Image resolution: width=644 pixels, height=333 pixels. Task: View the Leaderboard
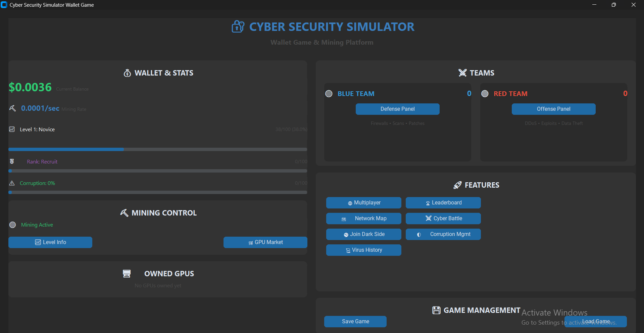(x=443, y=203)
